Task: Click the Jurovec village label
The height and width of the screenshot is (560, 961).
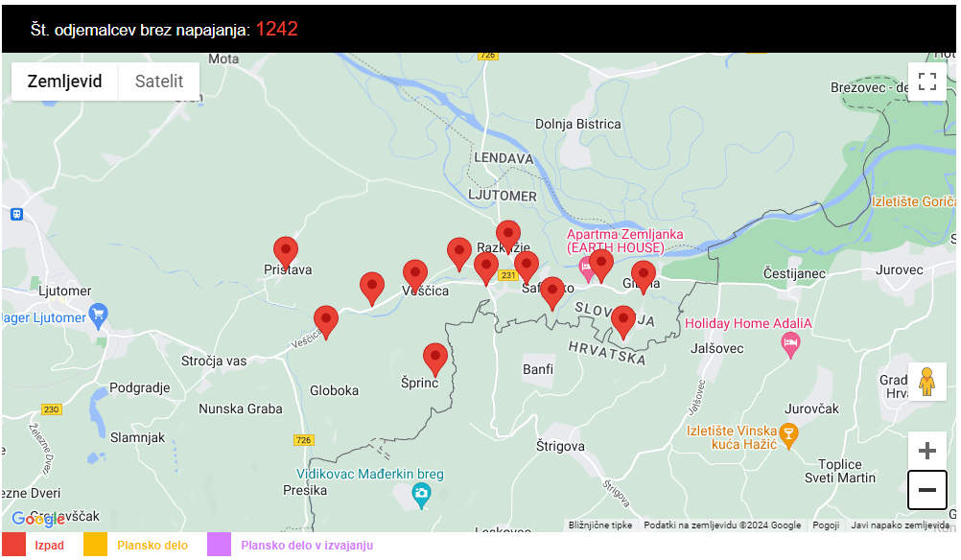Action: [x=899, y=270]
